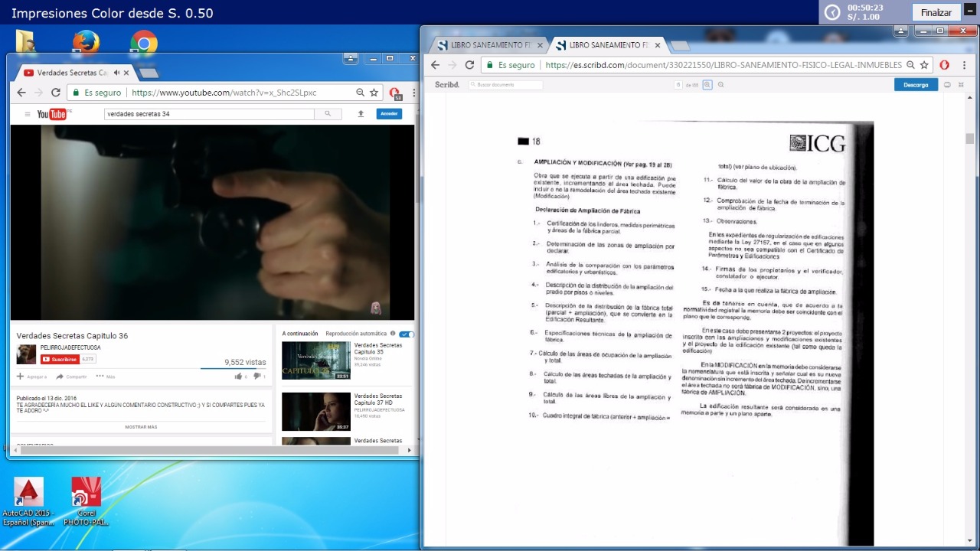Click the red Suscribirse button
Viewport: 980px width, 551px height.
[60, 359]
